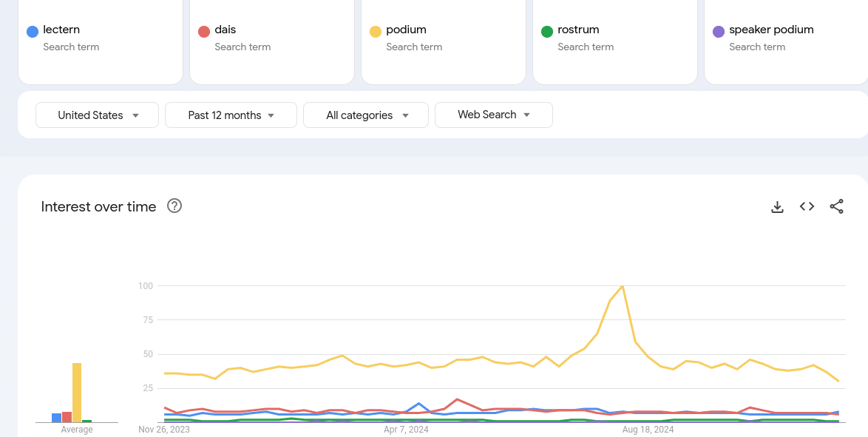Screen dimensions: 868x437
Task: Click the blue lectern color dot
Action: coord(33,31)
